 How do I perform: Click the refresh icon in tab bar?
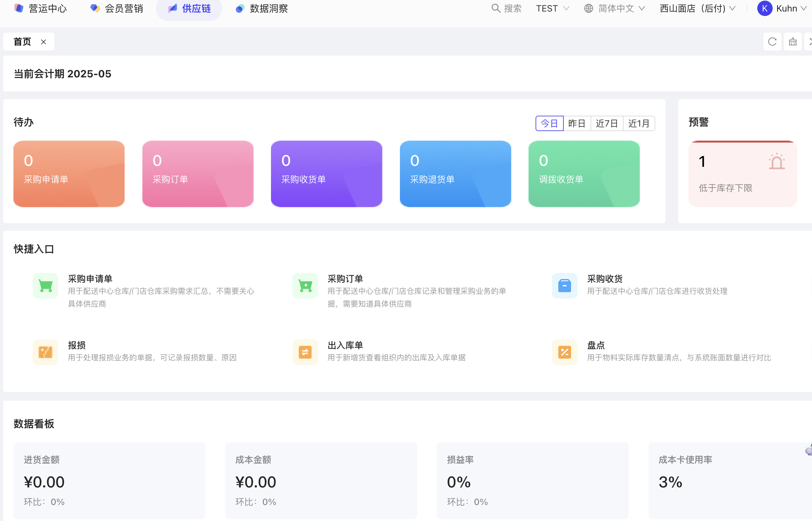click(772, 42)
